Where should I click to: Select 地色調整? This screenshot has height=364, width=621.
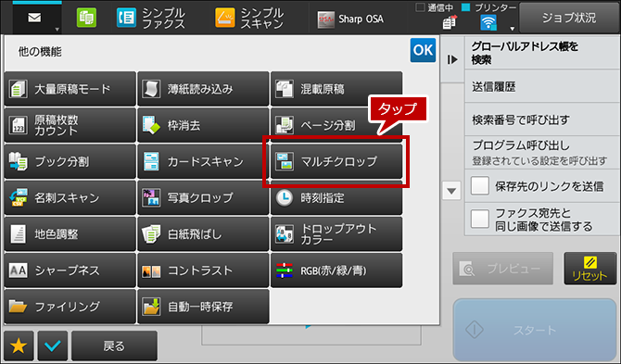coord(70,233)
